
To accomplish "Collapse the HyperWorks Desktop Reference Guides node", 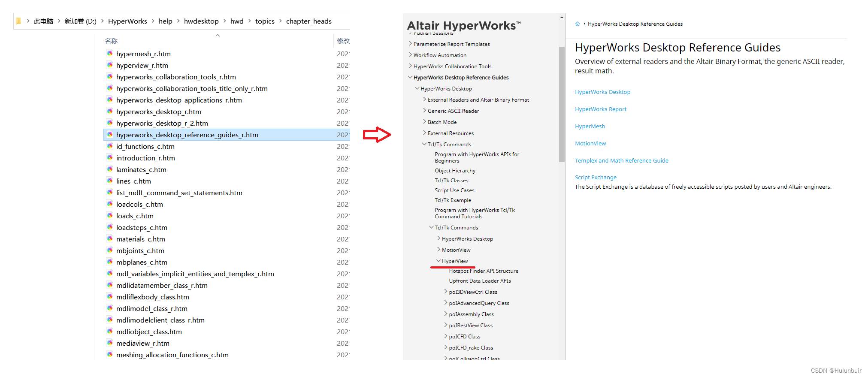I will 410,77.
